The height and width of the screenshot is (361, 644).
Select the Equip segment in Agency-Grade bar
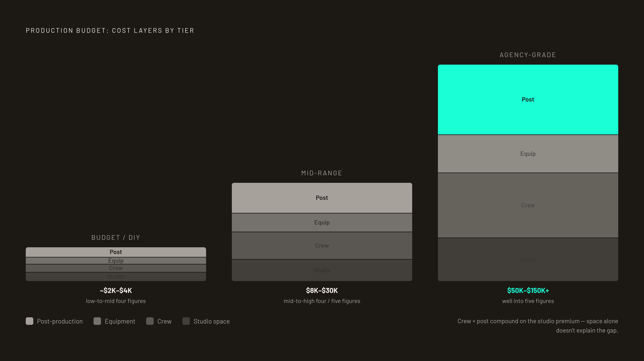click(x=528, y=154)
